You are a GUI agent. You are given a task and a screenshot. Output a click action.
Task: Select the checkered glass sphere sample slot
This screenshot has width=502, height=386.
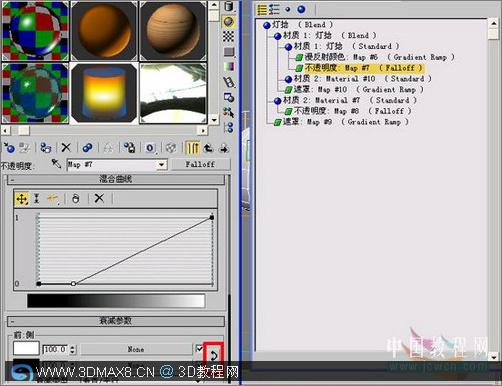[x=35, y=31]
